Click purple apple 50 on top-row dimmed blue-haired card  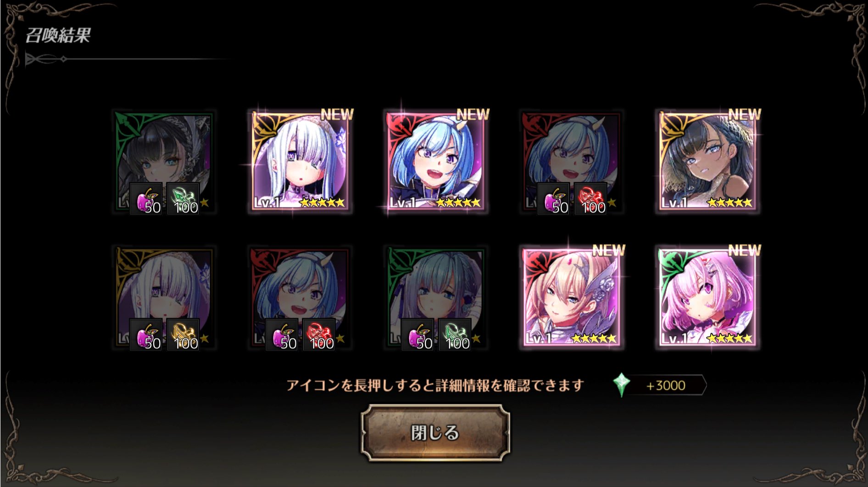553,199
